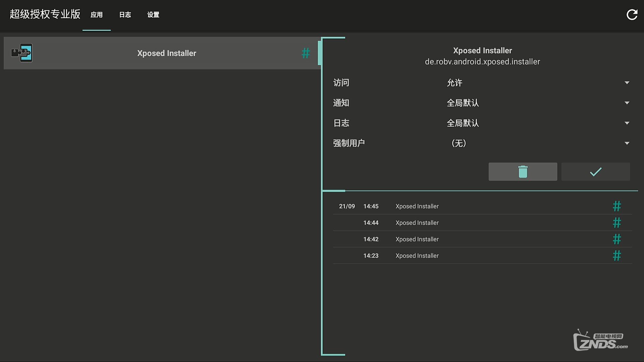Open the 通知 notification dropdown
Viewport: 644px width, 362px height.
[538, 103]
